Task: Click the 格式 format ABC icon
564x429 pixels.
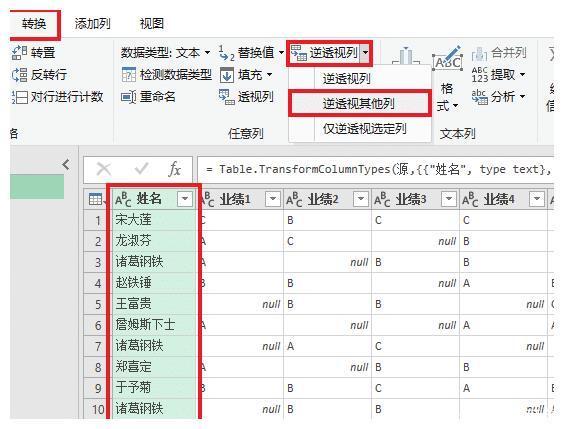Action: point(447,60)
